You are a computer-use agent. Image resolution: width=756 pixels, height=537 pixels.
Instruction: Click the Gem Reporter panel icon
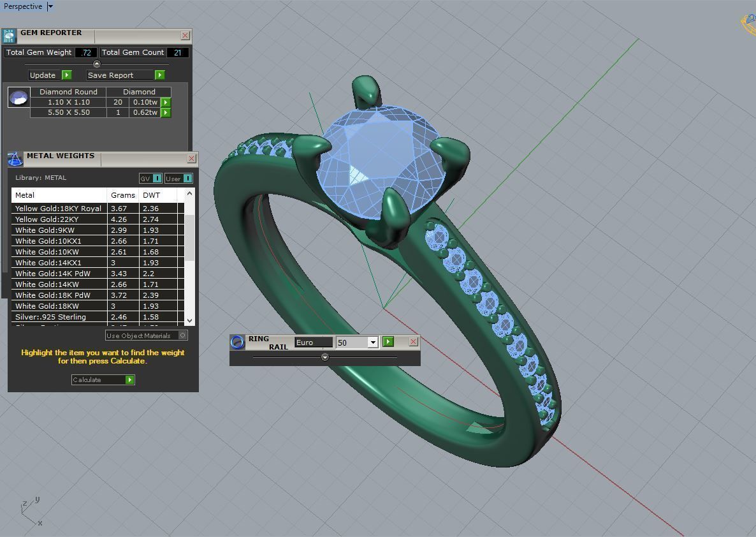[9, 36]
